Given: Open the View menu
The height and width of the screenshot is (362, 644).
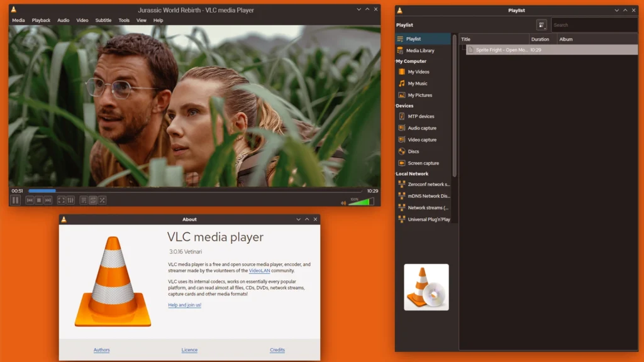Looking at the screenshot, I should [142, 20].
